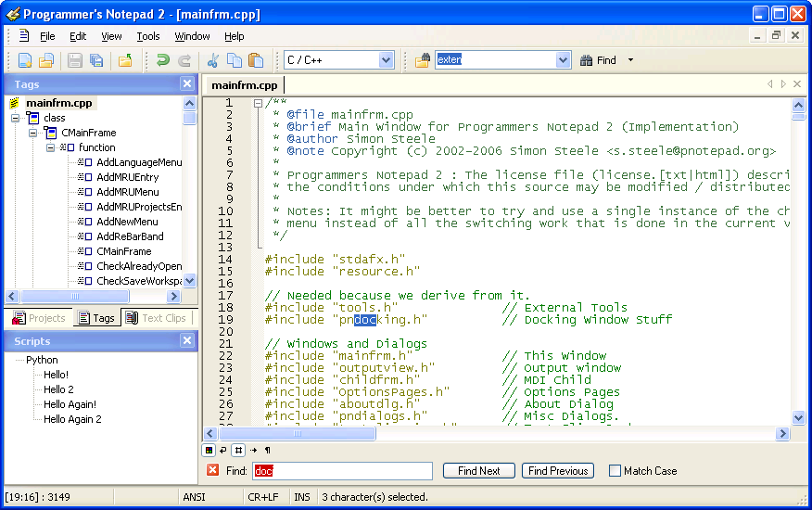This screenshot has height=510, width=812.
Task: Select the Hello! script
Action: click(x=56, y=375)
